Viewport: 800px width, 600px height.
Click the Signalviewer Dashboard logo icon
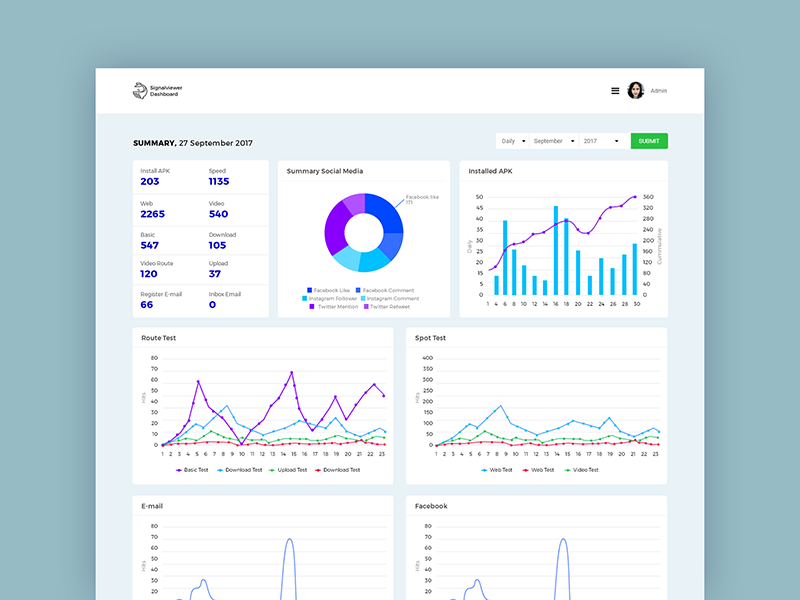139,91
